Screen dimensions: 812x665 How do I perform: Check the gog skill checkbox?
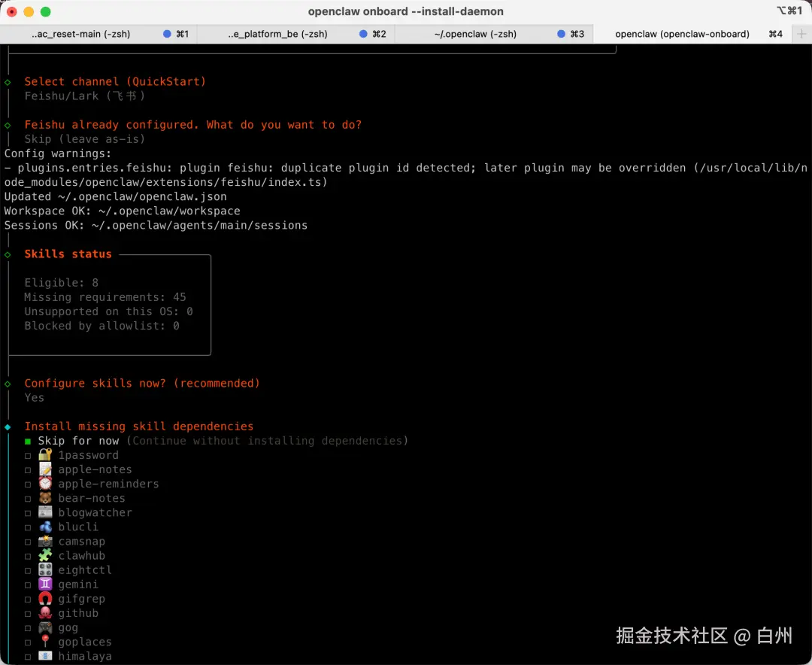pyautogui.click(x=28, y=628)
